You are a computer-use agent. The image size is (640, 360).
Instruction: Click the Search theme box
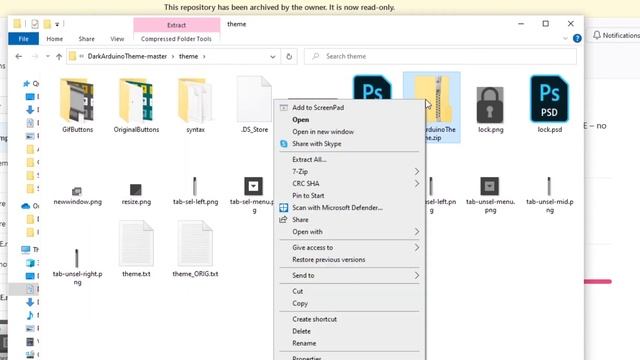click(441, 56)
